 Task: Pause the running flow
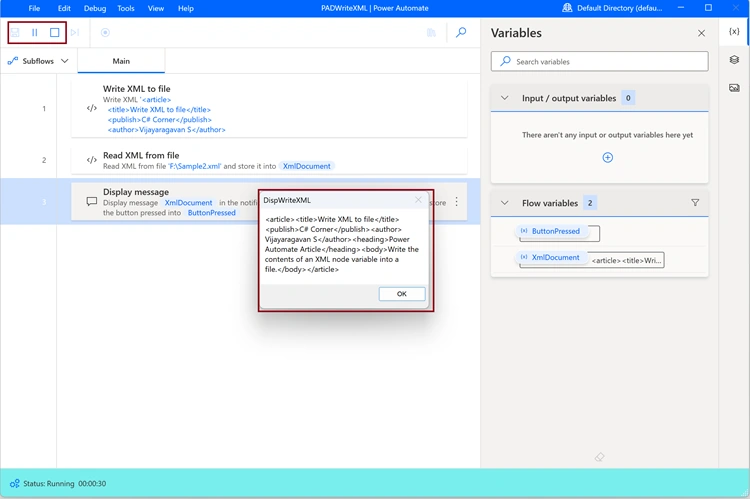click(x=34, y=33)
